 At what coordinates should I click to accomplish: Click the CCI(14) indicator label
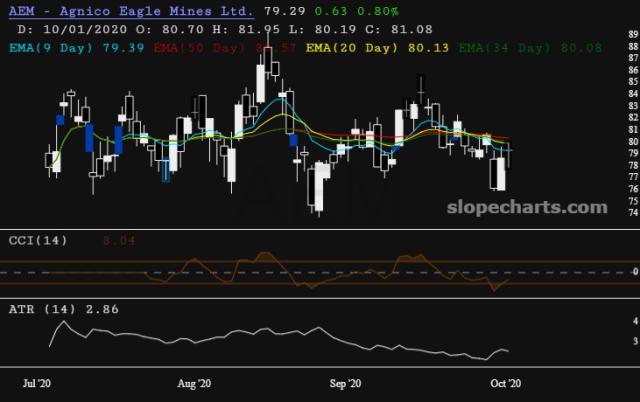click(x=38, y=241)
